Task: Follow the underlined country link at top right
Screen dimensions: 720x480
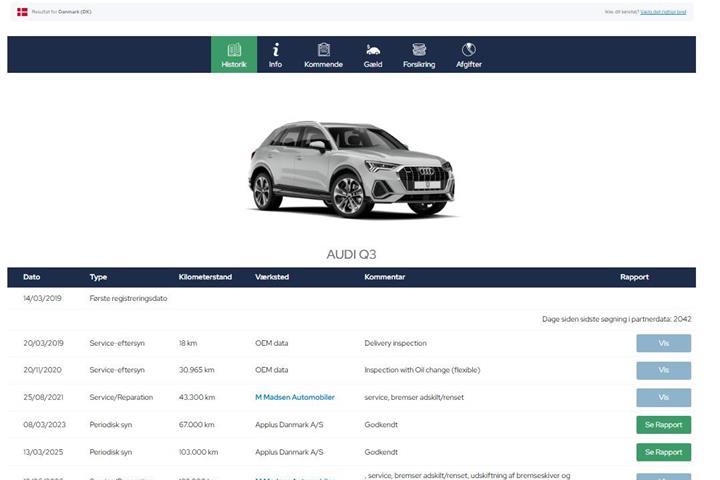Action: click(x=663, y=12)
